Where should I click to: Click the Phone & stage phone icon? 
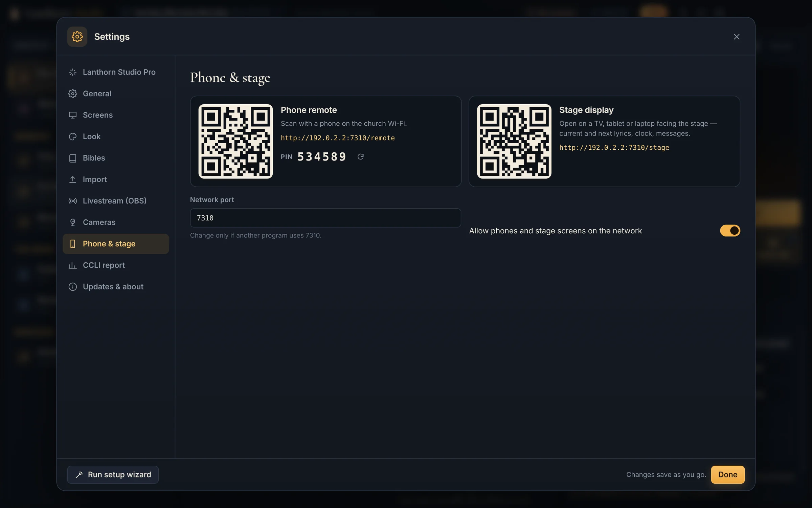(x=73, y=244)
